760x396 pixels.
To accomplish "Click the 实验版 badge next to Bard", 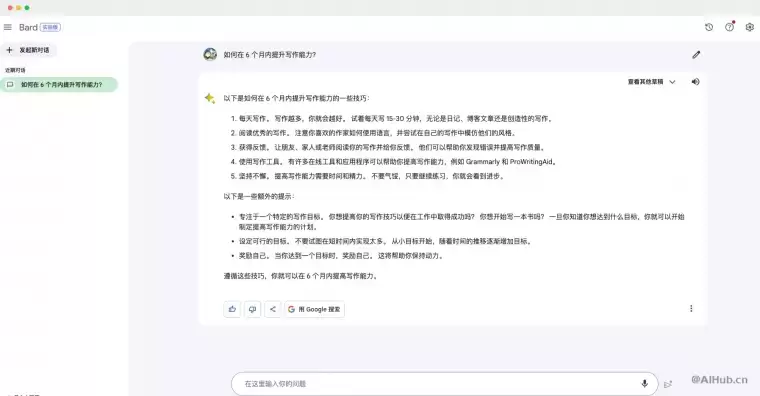I will tap(50, 27).
